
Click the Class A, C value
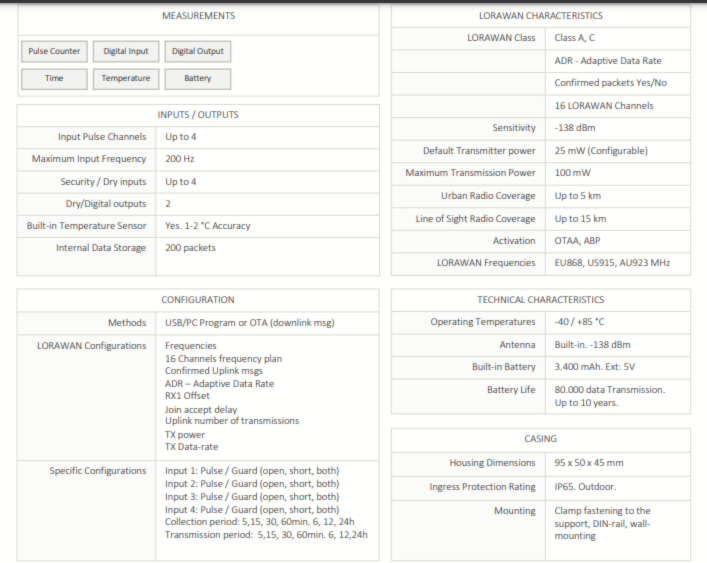pos(574,38)
